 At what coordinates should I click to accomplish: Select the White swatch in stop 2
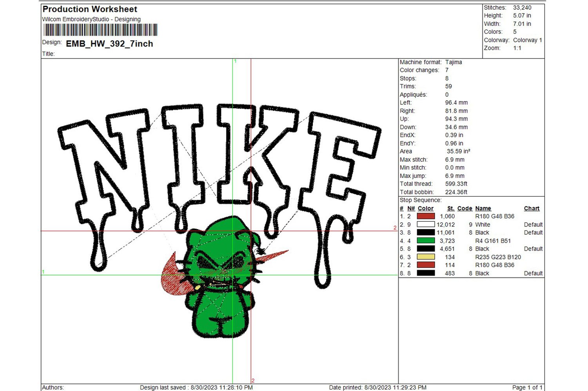[426, 224]
